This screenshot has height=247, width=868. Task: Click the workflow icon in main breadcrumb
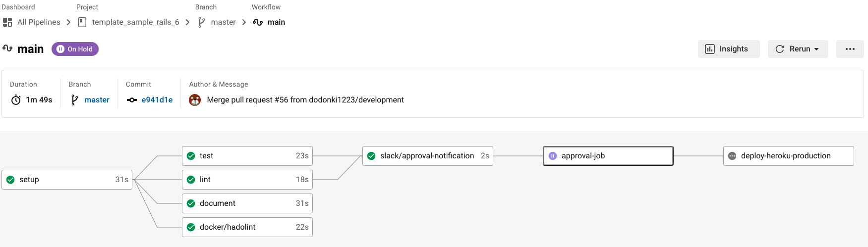click(x=258, y=22)
